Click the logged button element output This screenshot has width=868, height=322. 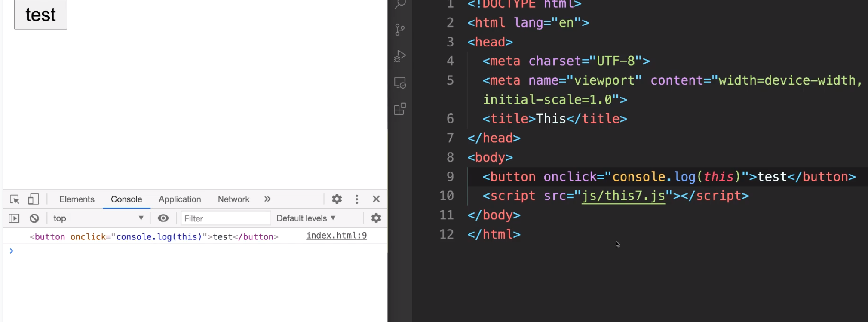coord(154,237)
